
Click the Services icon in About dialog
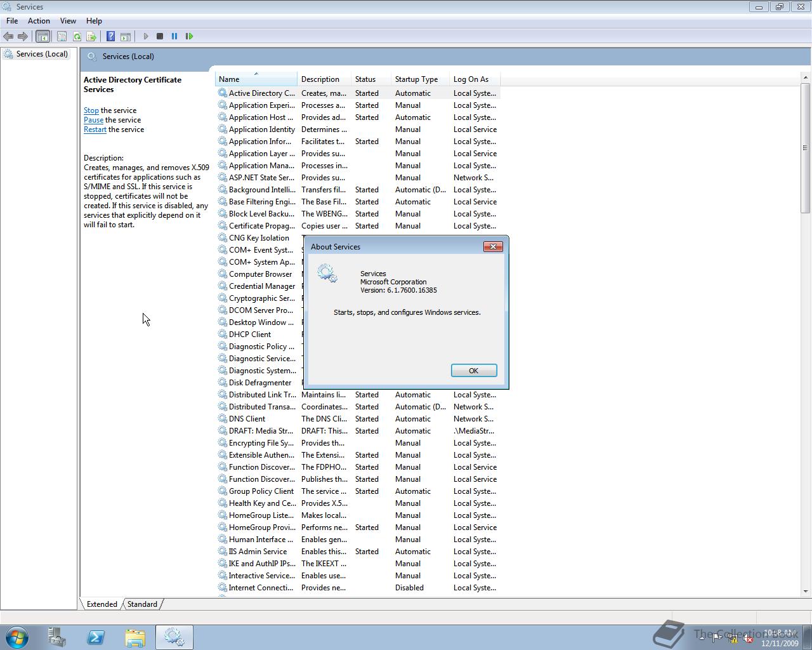327,274
